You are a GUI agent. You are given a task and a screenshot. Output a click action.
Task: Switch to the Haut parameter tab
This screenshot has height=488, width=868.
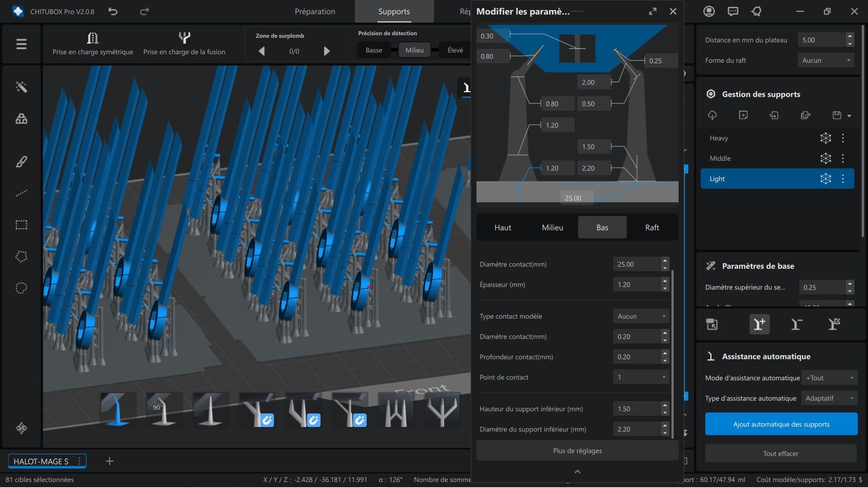(x=502, y=227)
